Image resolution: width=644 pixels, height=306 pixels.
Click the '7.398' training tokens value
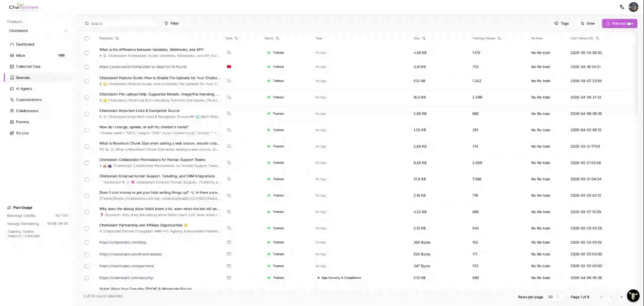477,179
